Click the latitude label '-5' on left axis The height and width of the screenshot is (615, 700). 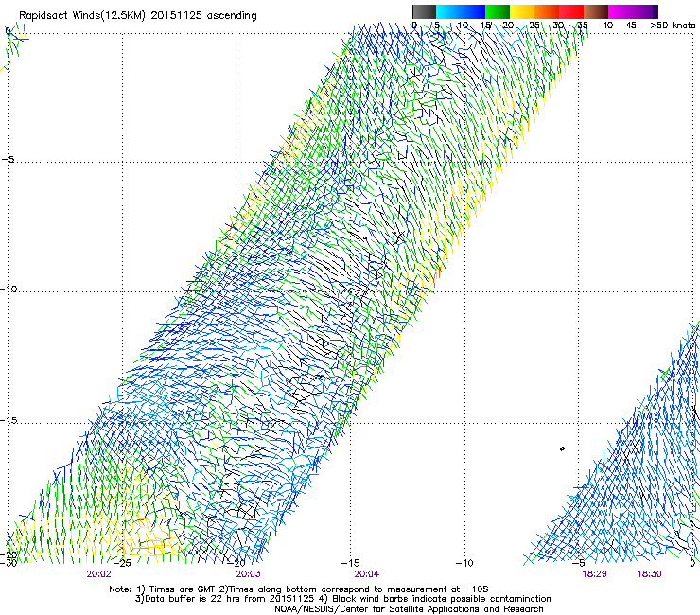click(x=9, y=159)
